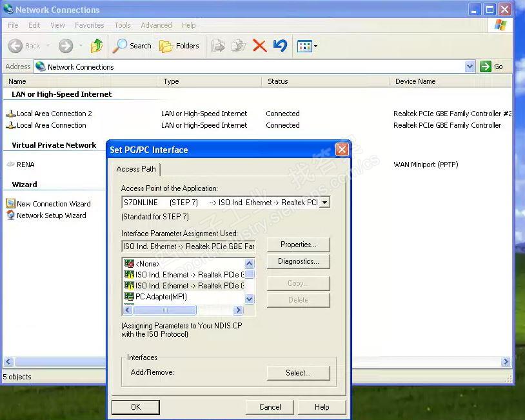Image resolution: width=525 pixels, height=420 pixels.
Task: Click the Cancel button
Action: (270, 407)
